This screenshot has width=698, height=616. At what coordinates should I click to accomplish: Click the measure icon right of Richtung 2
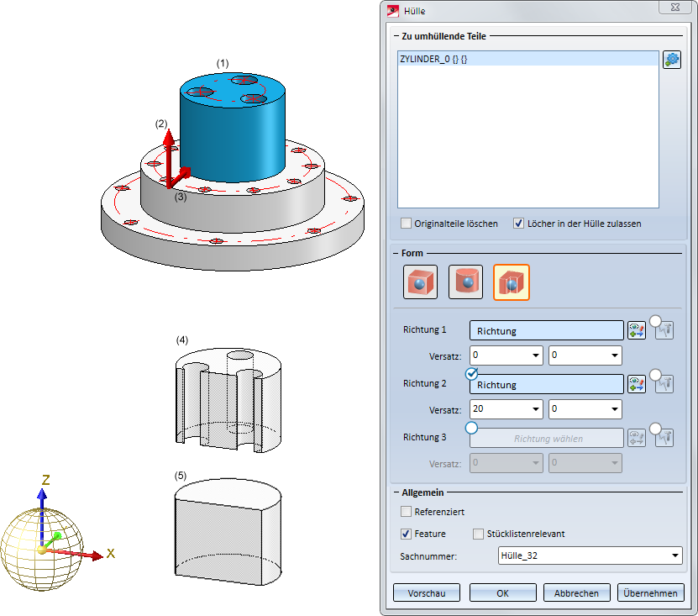(665, 384)
